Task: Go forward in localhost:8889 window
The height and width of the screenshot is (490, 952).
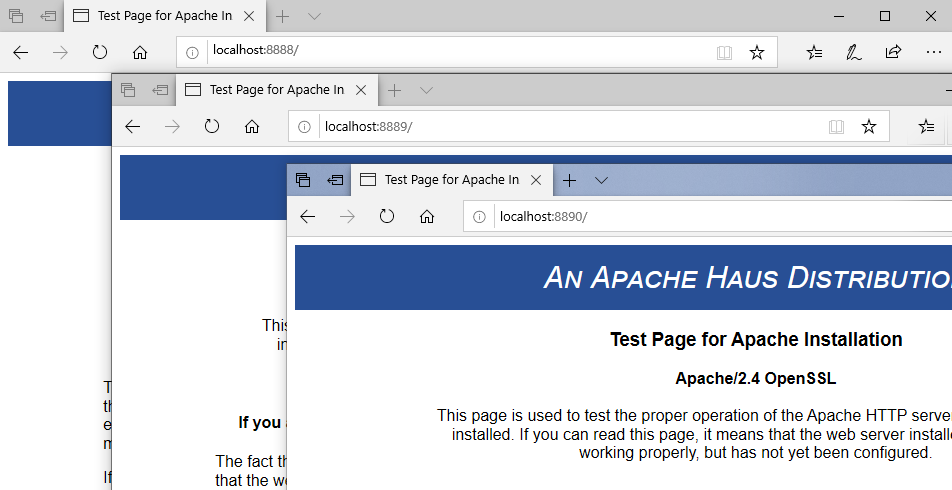Action: pyautogui.click(x=172, y=126)
